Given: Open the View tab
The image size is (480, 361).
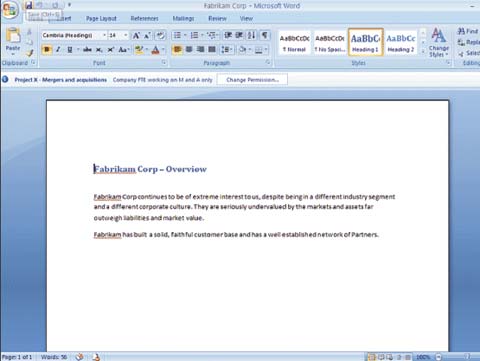Looking at the screenshot, I should point(246,19).
